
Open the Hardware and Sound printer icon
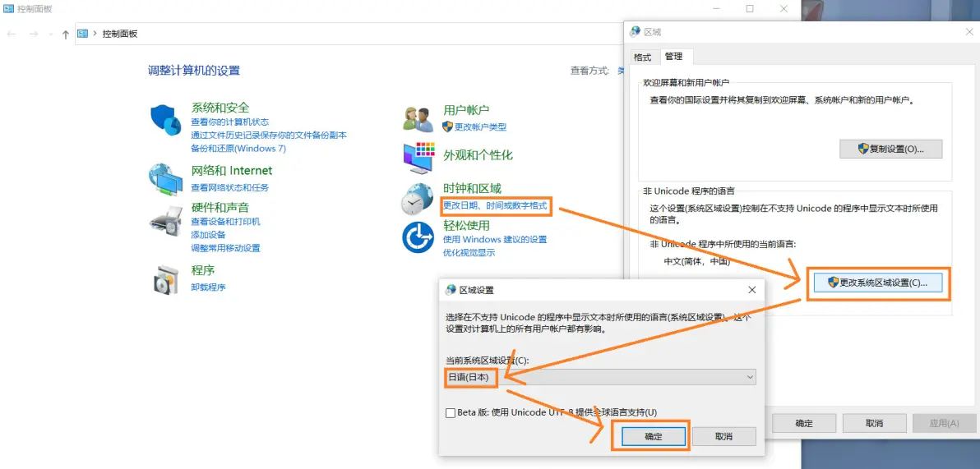165,220
